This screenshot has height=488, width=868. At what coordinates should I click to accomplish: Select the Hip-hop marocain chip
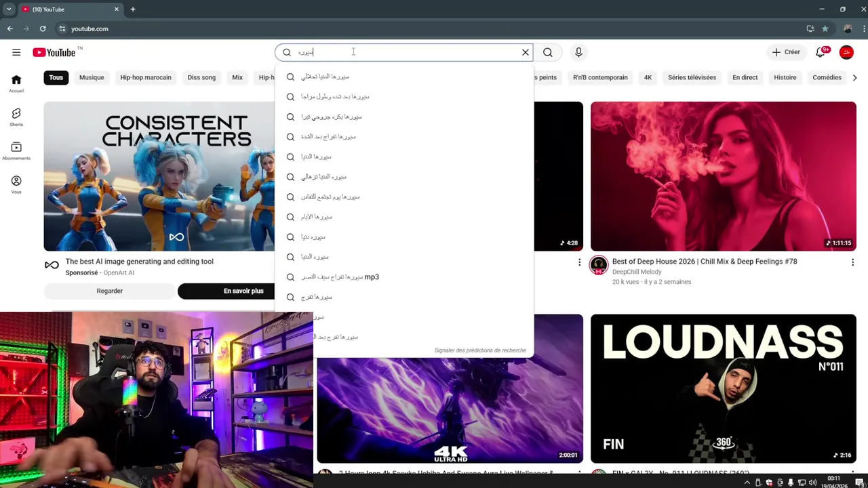(146, 77)
